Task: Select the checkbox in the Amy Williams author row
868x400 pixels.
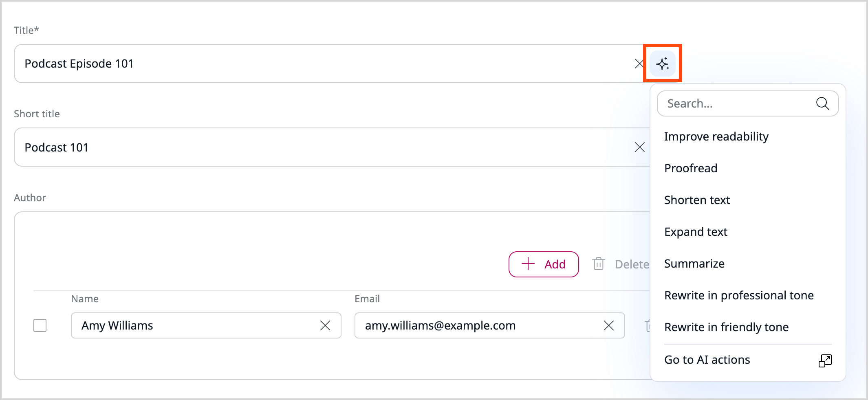Action: pyautogui.click(x=40, y=325)
